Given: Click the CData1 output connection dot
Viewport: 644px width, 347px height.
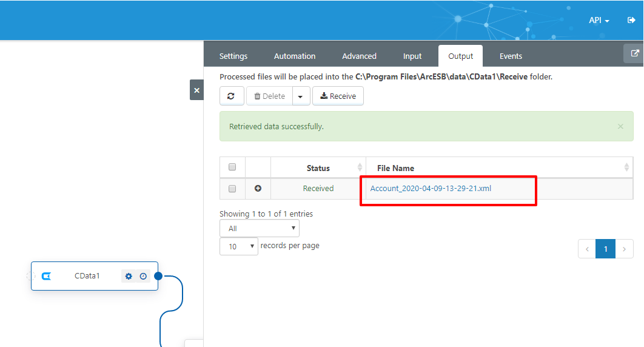Looking at the screenshot, I should pos(158,276).
